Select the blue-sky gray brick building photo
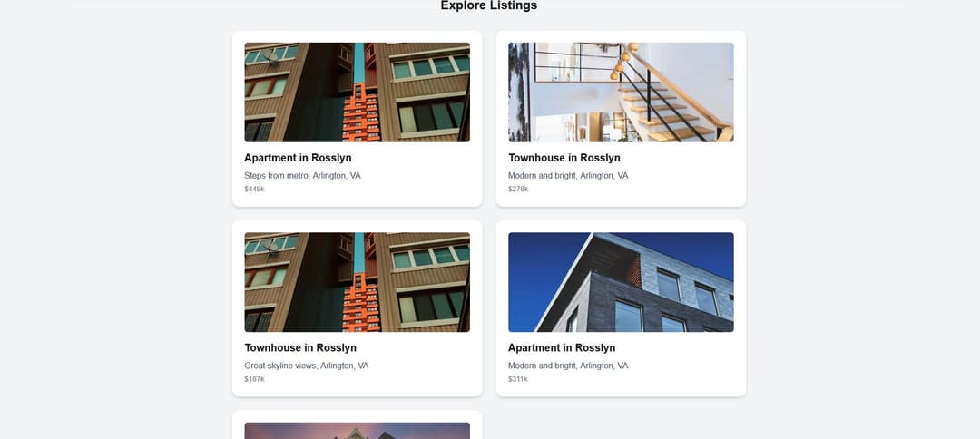 point(621,282)
